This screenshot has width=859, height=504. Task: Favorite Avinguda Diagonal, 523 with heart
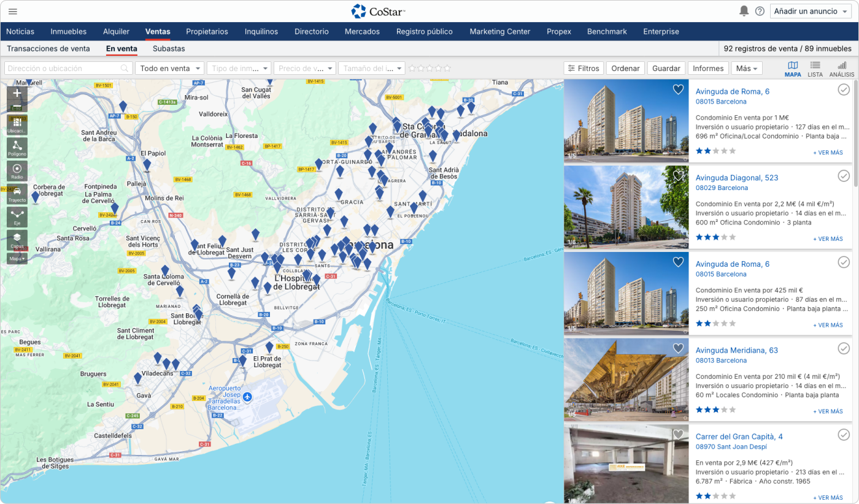tap(677, 176)
